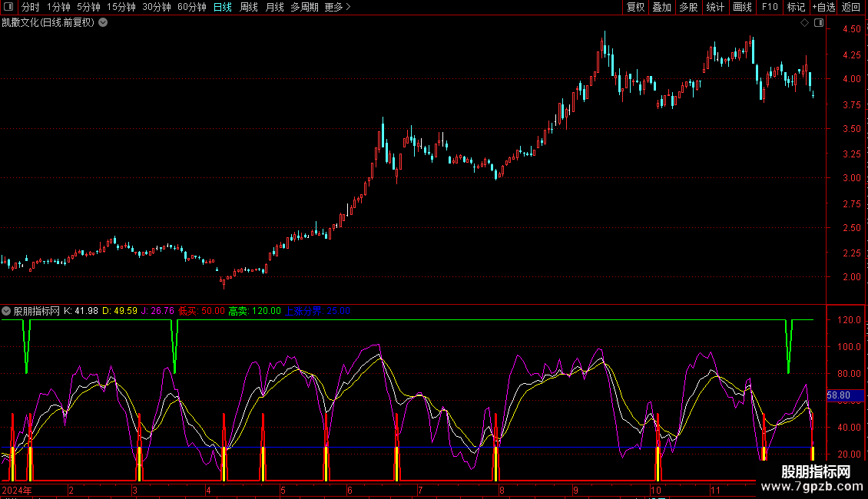The height and width of the screenshot is (499, 868).
Task: Click the 120.0 indicator axis label
Action: pyautogui.click(x=849, y=320)
